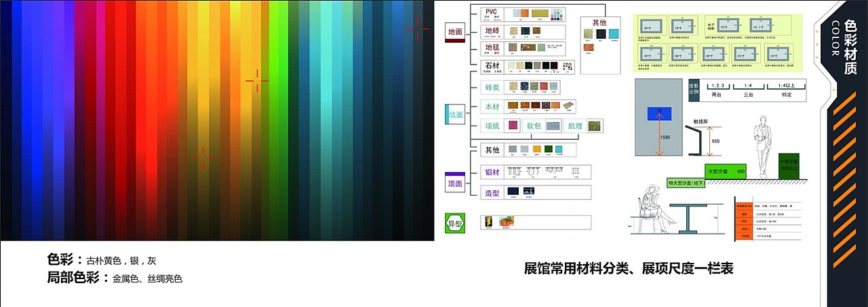Click the COLOR vertical text
This screenshot has height=307, width=868.
(835, 39)
